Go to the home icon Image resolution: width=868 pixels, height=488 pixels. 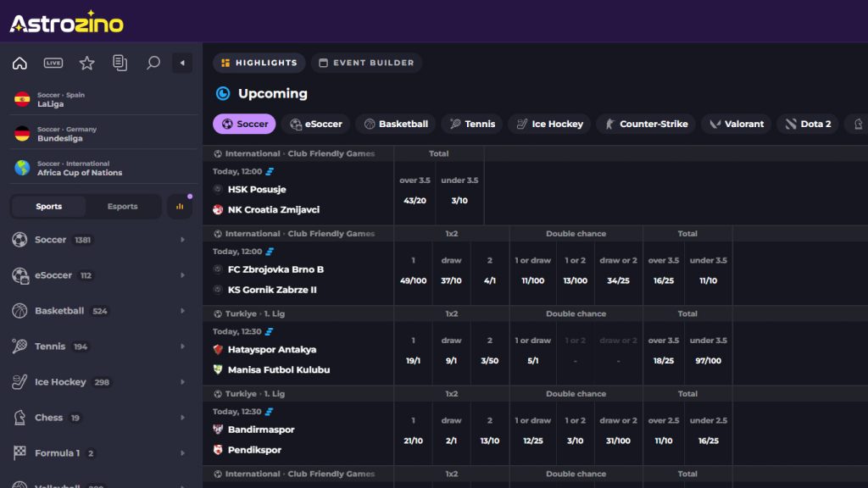[x=20, y=63]
